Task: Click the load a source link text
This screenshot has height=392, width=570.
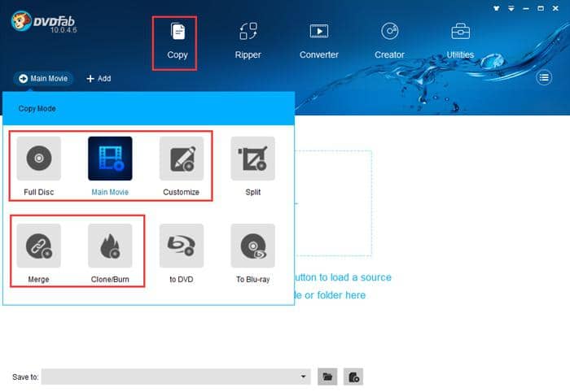Action: 343,277
